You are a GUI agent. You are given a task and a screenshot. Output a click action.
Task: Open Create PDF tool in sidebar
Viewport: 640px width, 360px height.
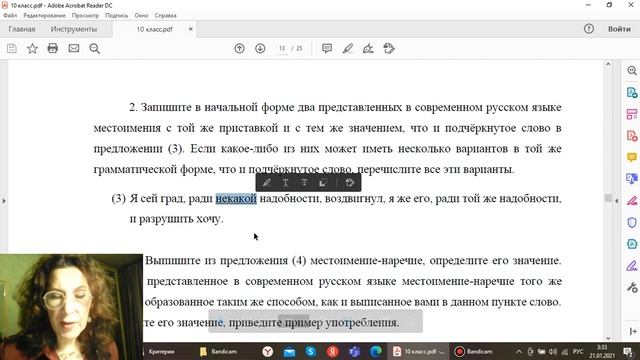pos(632,136)
